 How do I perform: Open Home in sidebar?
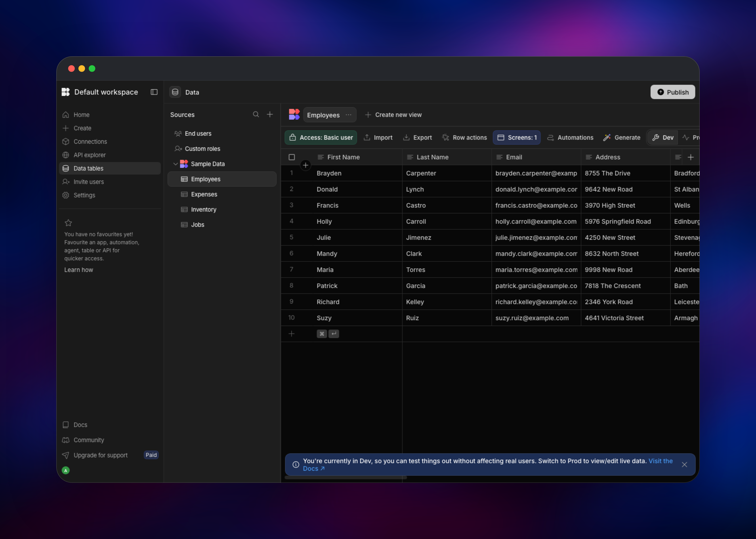[x=110, y=115]
